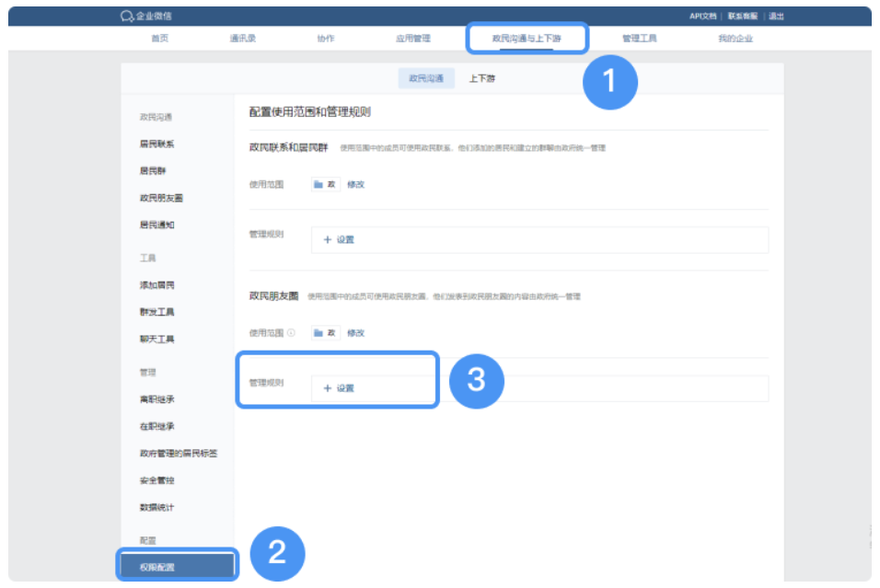Switch to the 上下游 sub-tab
Viewport: 880px width, 588px height.
pos(482,79)
